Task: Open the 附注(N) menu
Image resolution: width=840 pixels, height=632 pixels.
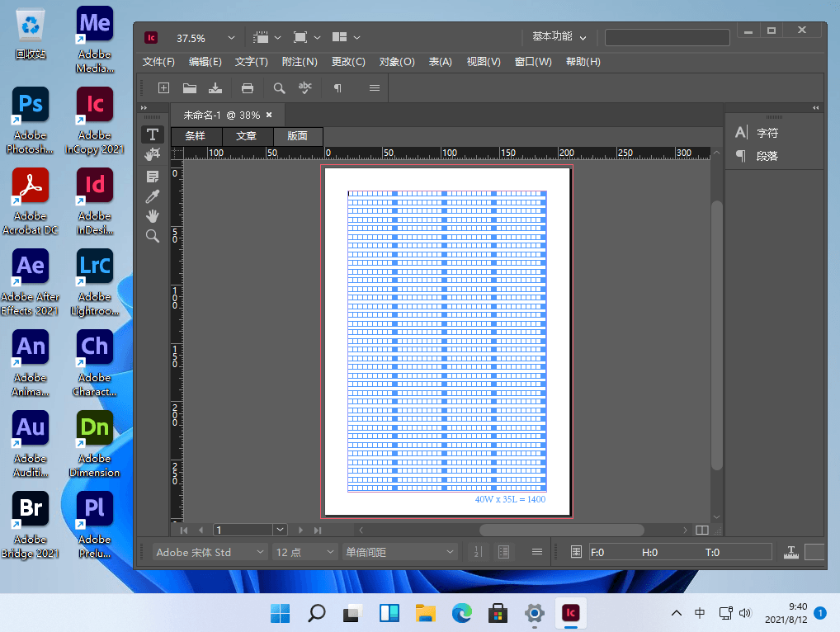Action: tap(300, 62)
